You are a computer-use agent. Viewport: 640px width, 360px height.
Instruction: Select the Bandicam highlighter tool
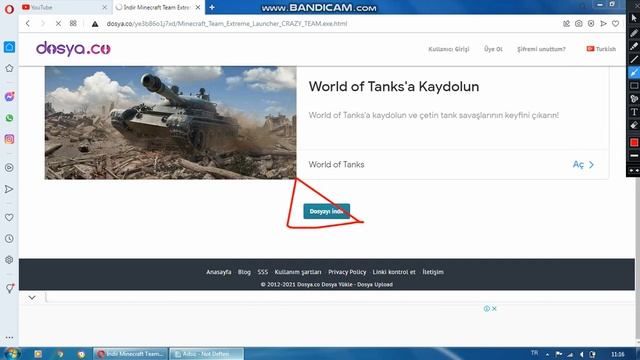pos(634,46)
